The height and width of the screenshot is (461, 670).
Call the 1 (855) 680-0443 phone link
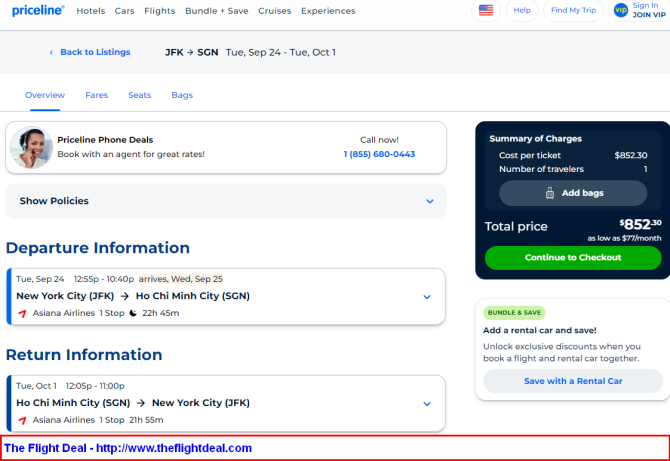[x=379, y=154]
